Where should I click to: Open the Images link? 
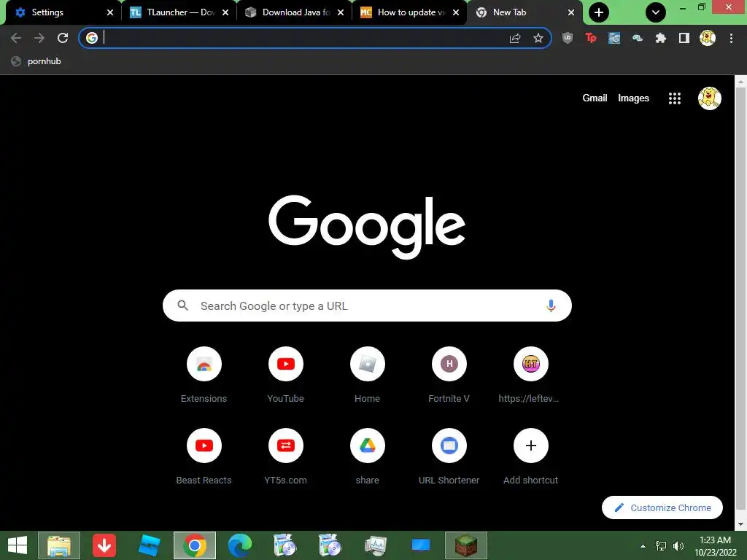633,98
